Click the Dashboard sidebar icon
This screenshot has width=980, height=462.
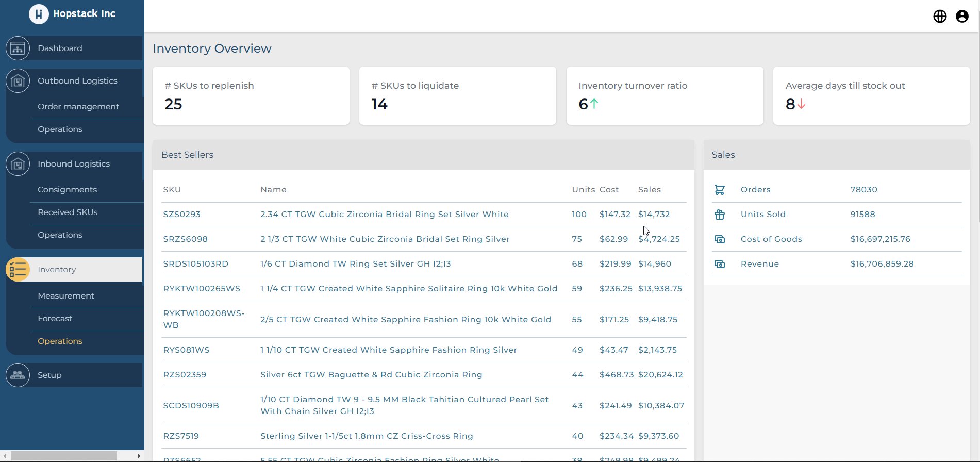tap(18, 48)
